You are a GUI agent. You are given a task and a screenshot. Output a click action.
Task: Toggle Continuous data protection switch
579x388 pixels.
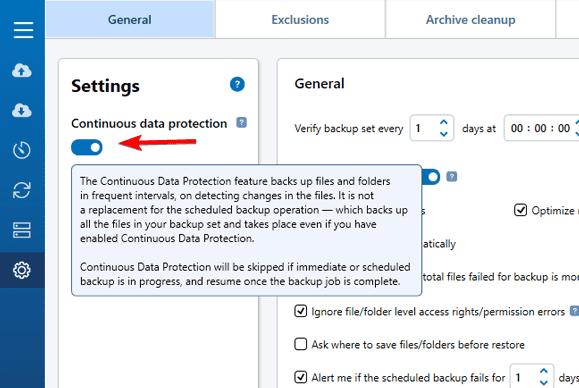click(87, 147)
